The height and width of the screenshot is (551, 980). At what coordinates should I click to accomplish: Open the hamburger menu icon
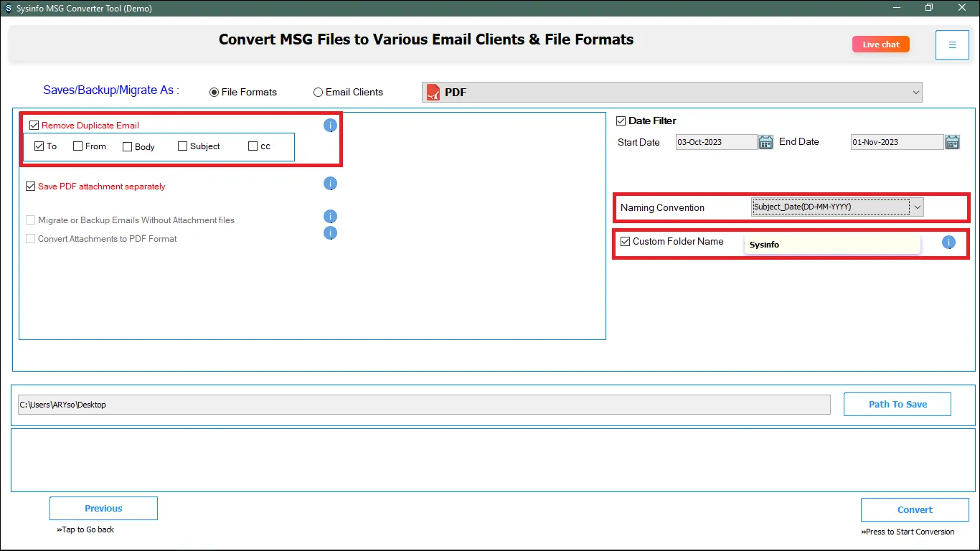click(x=952, y=44)
